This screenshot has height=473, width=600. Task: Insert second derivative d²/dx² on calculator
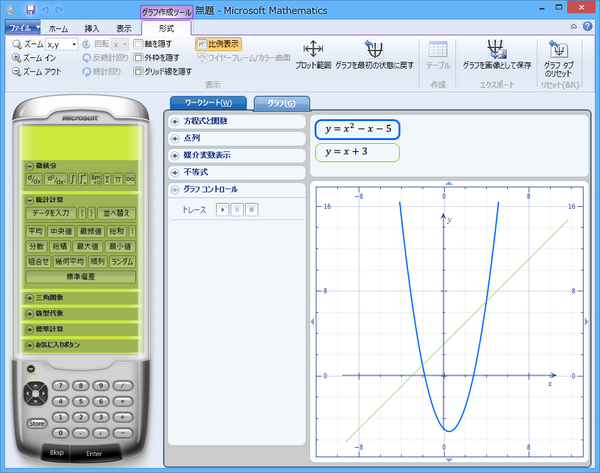click(56, 179)
